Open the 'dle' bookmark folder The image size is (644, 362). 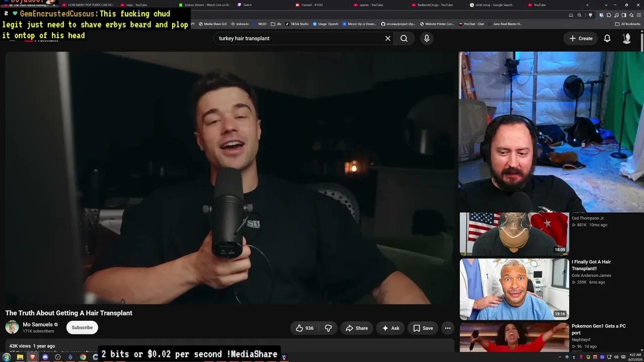coord(276,24)
